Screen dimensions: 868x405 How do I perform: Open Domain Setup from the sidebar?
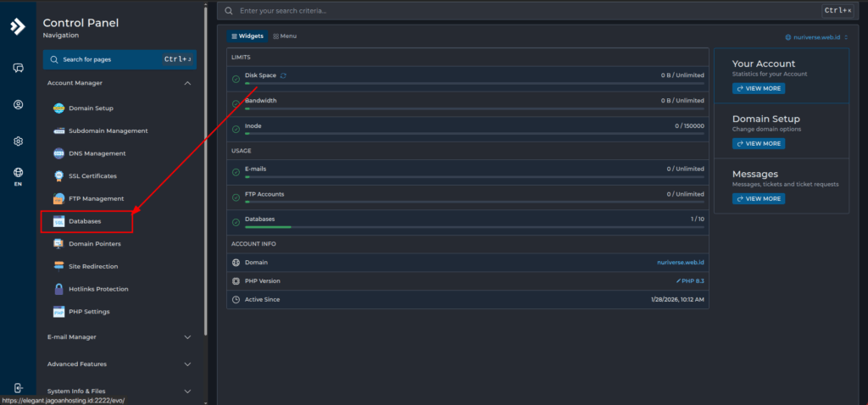pos(91,108)
